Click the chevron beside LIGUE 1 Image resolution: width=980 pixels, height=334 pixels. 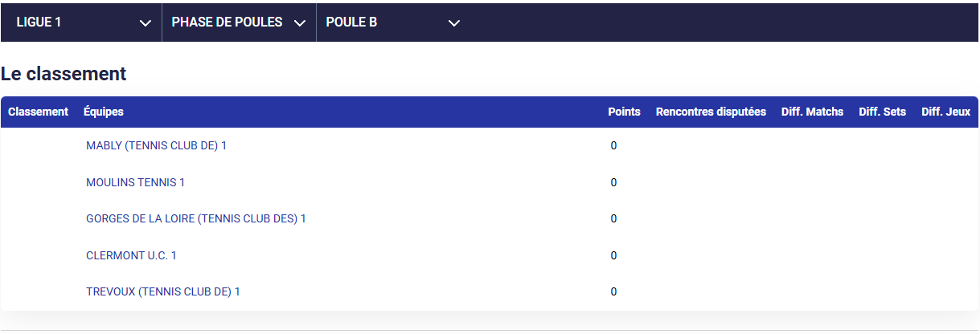pos(146,23)
